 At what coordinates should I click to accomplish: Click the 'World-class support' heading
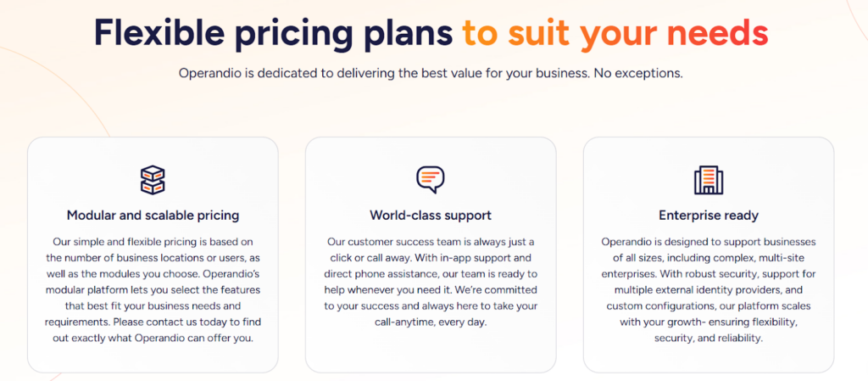click(x=431, y=216)
